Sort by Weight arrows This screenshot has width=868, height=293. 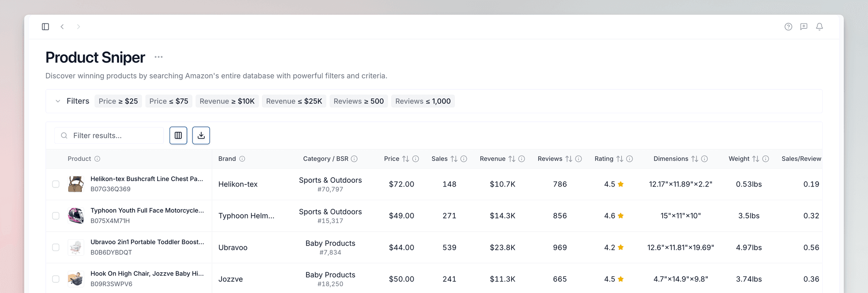(756, 159)
